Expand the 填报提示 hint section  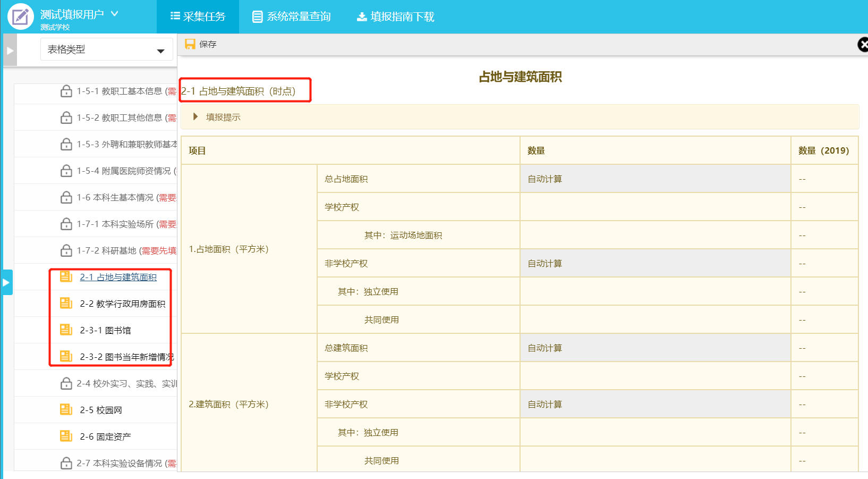pyautogui.click(x=195, y=117)
